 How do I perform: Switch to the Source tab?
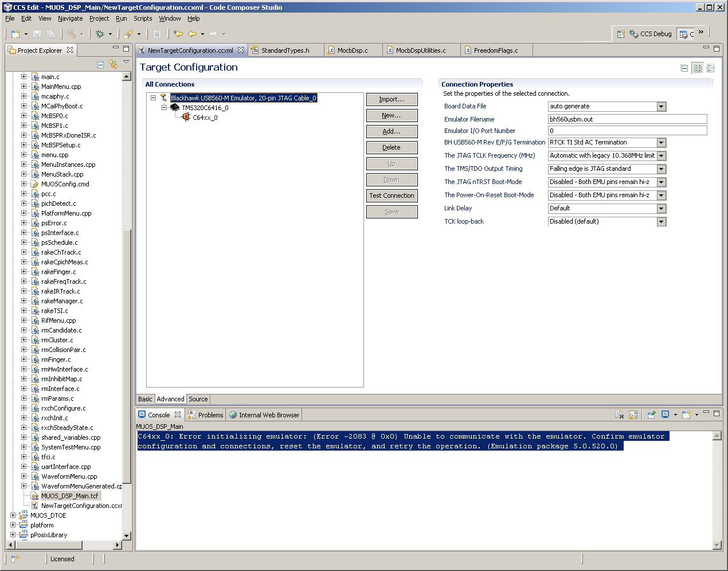[x=198, y=399]
